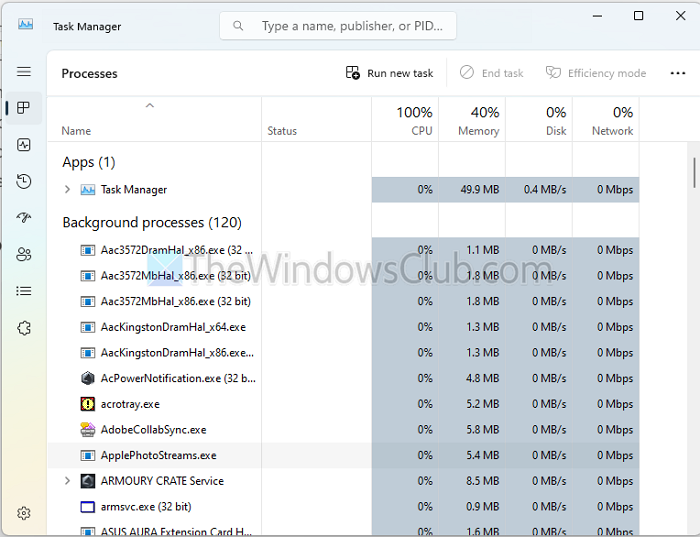
Task: Click Task Manager 49.9 MB memory cell
Action: click(472, 190)
